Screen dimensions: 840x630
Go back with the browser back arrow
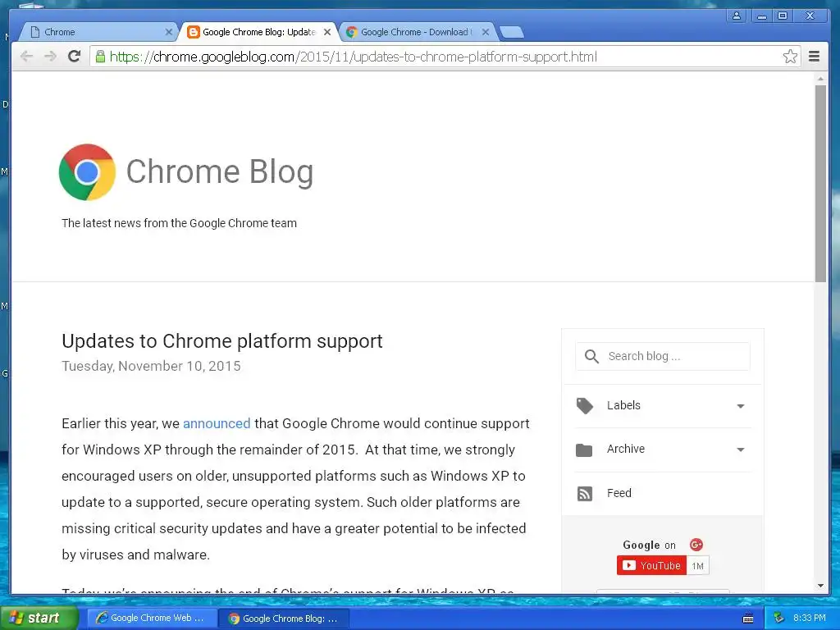point(26,57)
